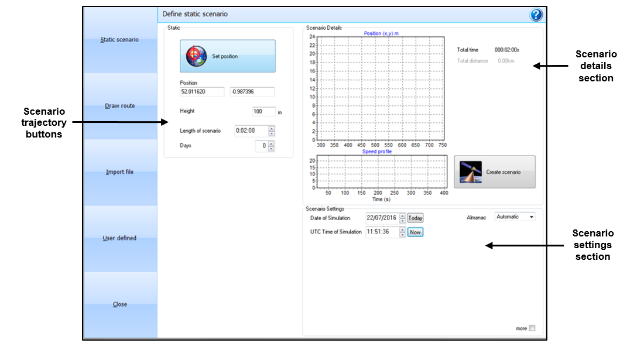Select the User defined option
Viewport: 644px width, 350px height.
(119, 238)
